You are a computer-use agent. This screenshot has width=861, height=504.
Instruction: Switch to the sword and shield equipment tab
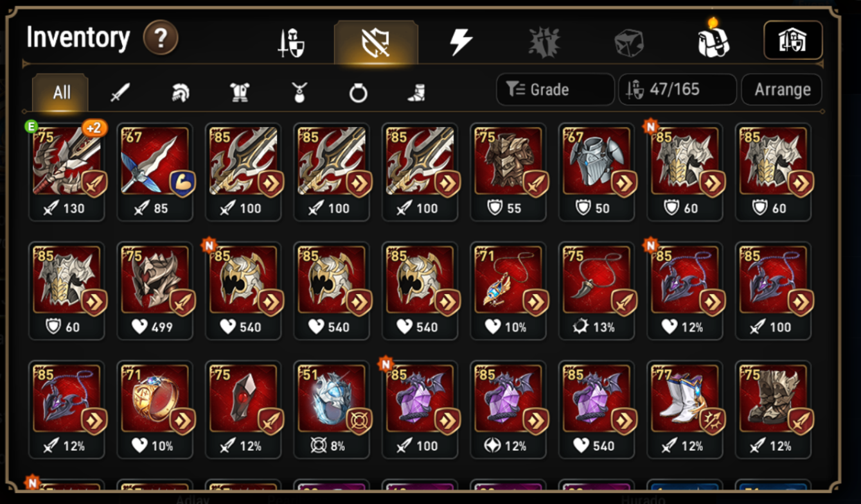click(x=290, y=44)
